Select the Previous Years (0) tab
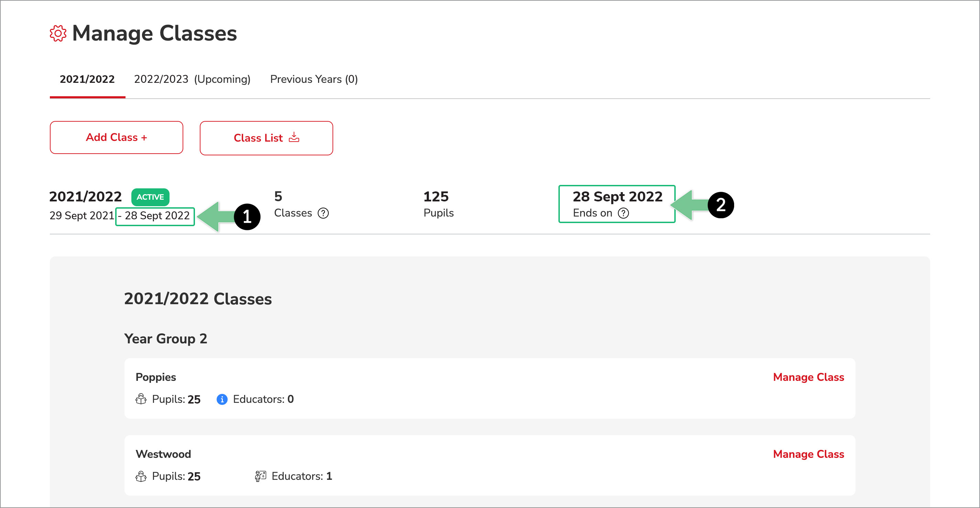 point(314,79)
